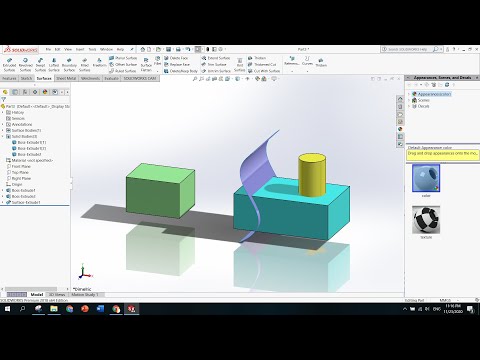
Task: Open the File menu
Action: [48, 49]
